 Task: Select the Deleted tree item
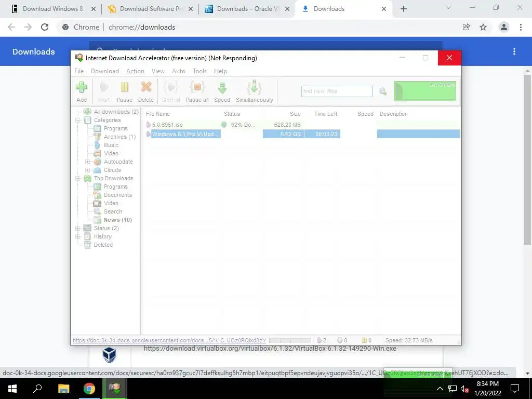pyautogui.click(x=103, y=245)
